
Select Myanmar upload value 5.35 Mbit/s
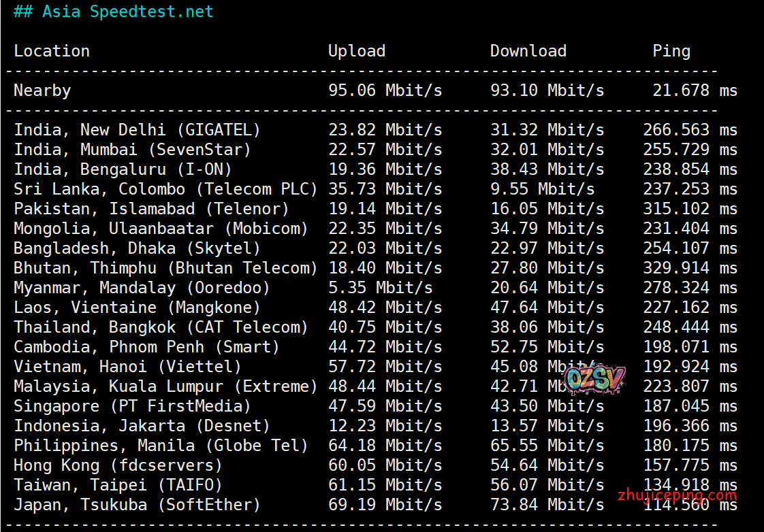point(380,288)
